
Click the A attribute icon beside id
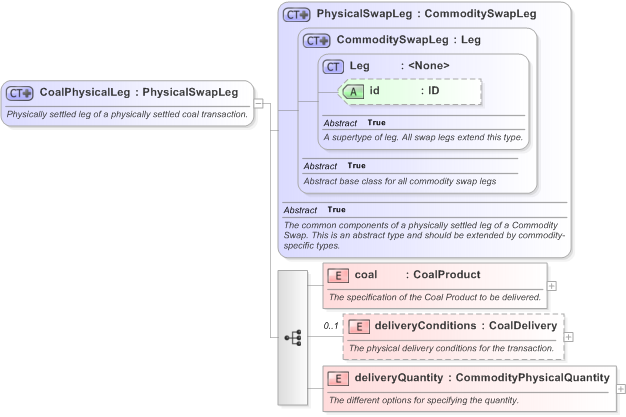pyautogui.click(x=352, y=92)
